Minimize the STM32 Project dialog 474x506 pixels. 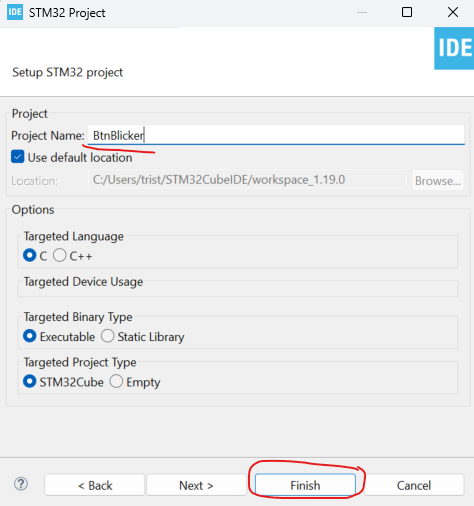click(x=362, y=12)
